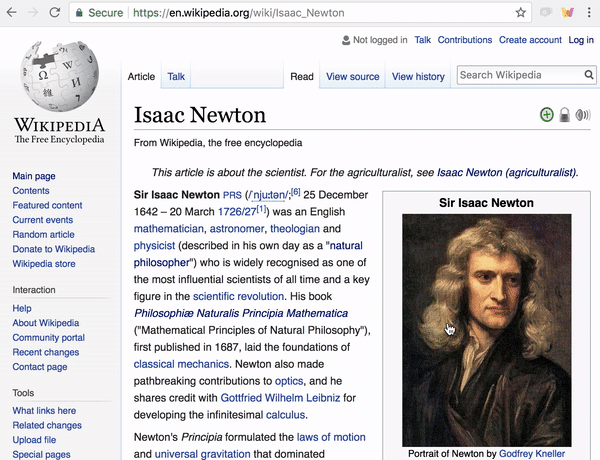
Task: Open Current events link
Action: (x=42, y=220)
